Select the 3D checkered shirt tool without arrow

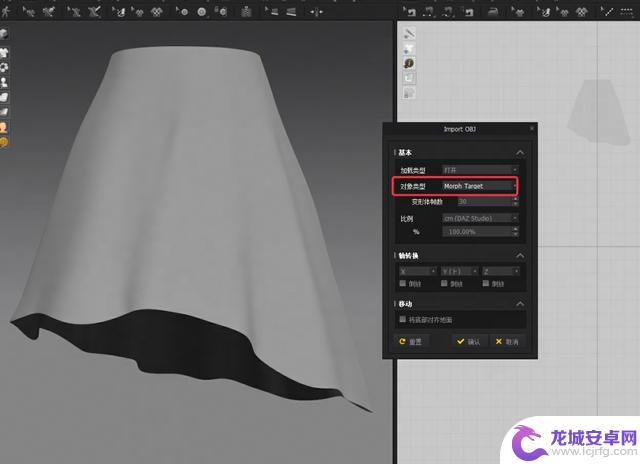157,12
